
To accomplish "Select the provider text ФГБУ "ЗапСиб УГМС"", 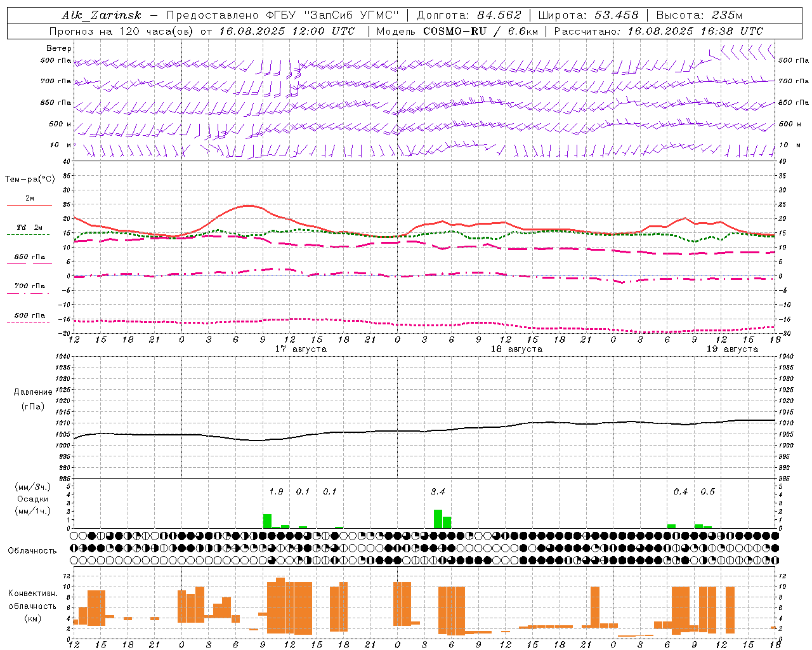I will coord(332,15).
